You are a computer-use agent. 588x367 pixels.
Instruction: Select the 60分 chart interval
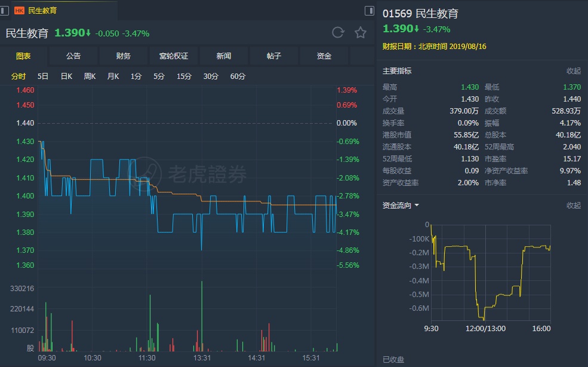[238, 77]
